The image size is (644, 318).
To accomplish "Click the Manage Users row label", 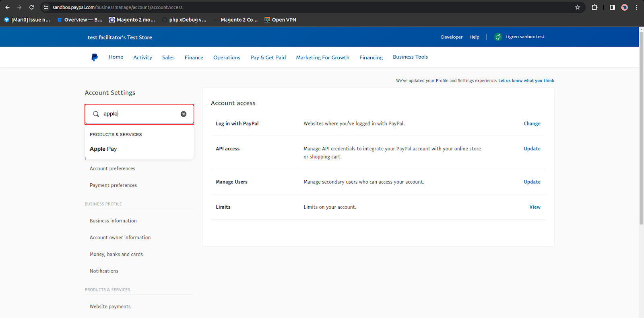I will 231,182.
